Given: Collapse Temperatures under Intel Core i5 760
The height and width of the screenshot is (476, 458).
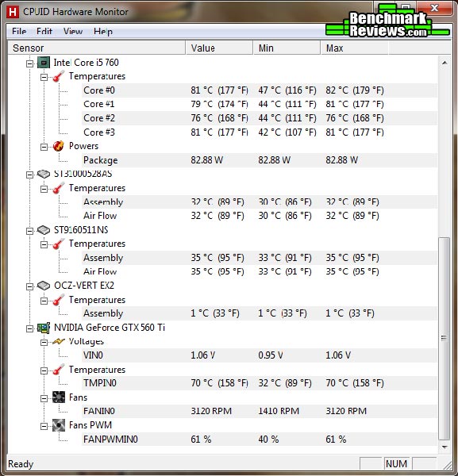Looking at the screenshot, I should tap(44, 77).
